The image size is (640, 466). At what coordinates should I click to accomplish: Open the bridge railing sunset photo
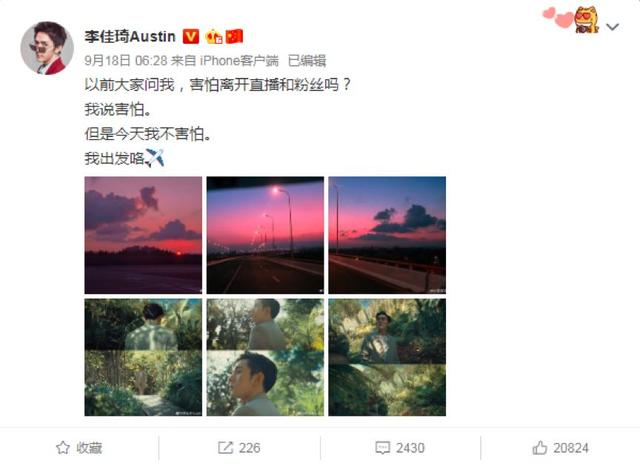[387, 235]
